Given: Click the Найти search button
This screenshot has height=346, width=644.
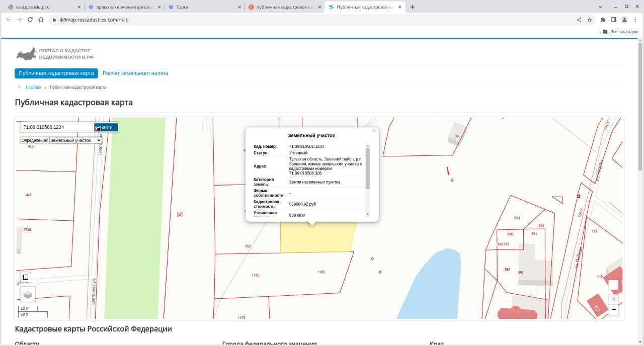Looking at the screenshot, I should (x=106, y=127).
